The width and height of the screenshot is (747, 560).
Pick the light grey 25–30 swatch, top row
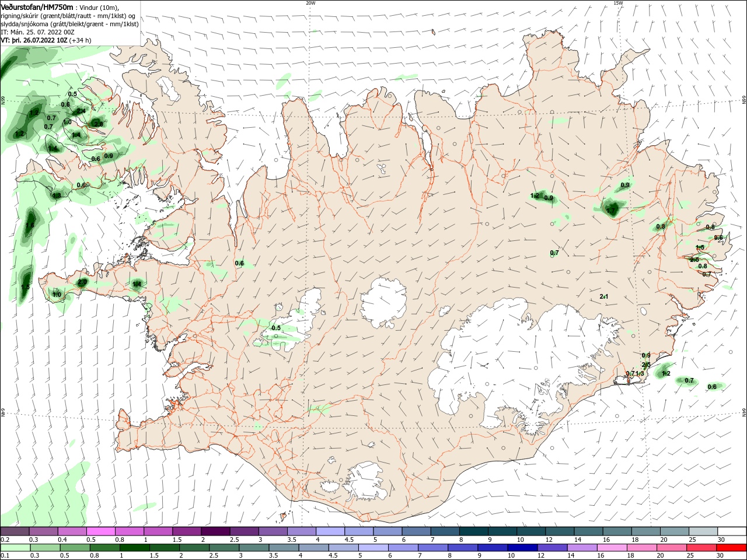click(x=703, y=531)
